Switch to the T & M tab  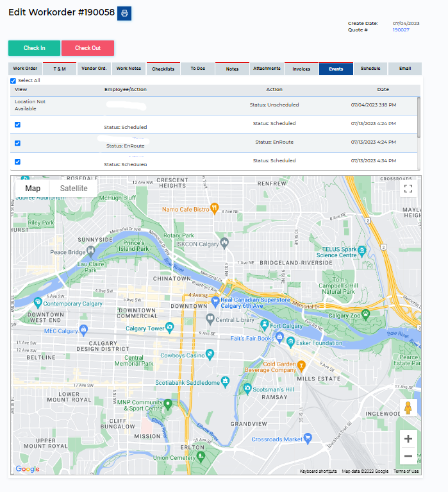coord(60,69)
